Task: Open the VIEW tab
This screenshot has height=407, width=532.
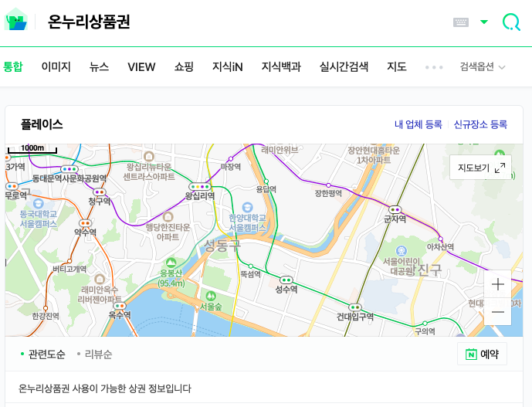Action: click(x=141, y=67)
